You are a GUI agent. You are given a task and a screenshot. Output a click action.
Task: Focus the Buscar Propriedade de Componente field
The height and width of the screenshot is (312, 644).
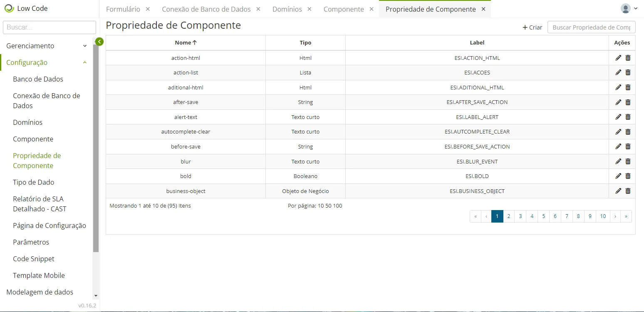click(x=591, y=27)
